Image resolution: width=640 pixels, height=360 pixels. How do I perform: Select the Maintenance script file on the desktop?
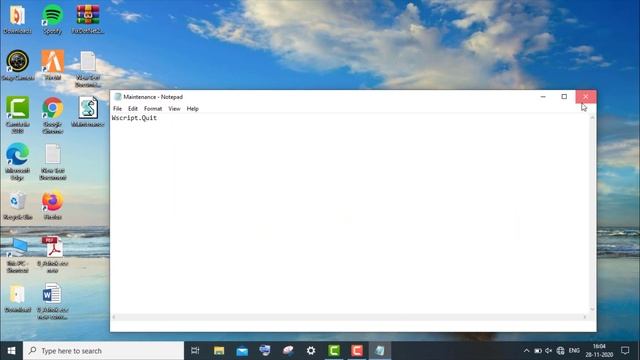click(x=88, y=111)
